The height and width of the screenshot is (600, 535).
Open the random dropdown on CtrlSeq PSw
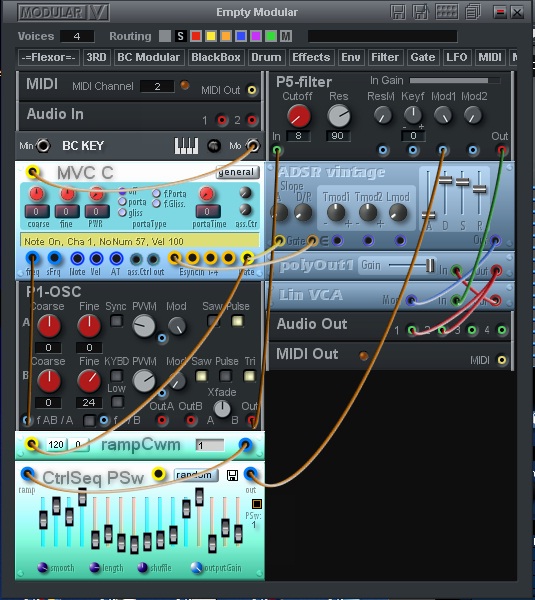pos(196,475)
